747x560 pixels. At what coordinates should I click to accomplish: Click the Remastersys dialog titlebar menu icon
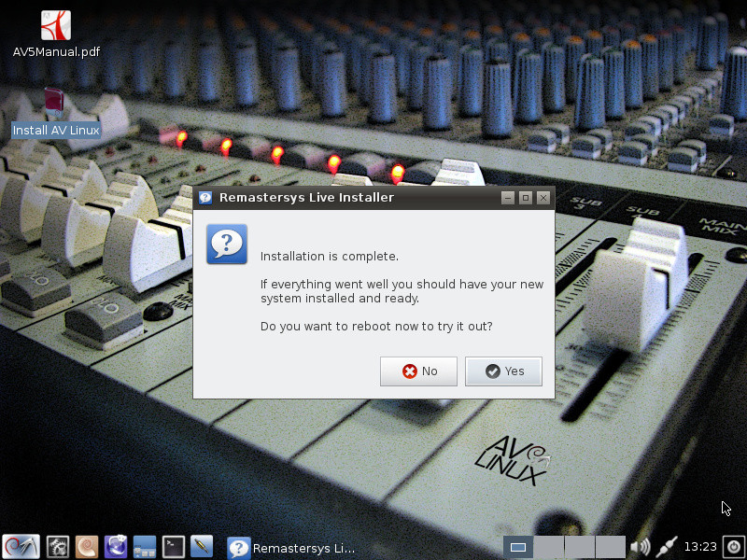tap(205, 198)
